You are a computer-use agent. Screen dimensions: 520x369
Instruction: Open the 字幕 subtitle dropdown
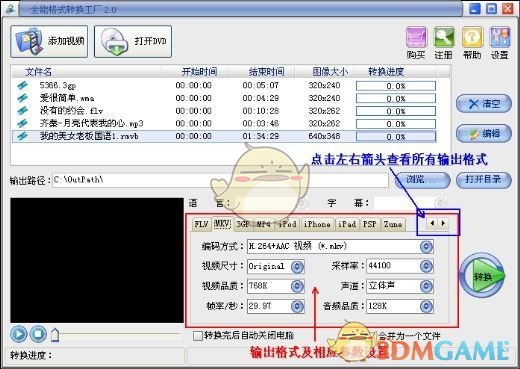(440, 203)
